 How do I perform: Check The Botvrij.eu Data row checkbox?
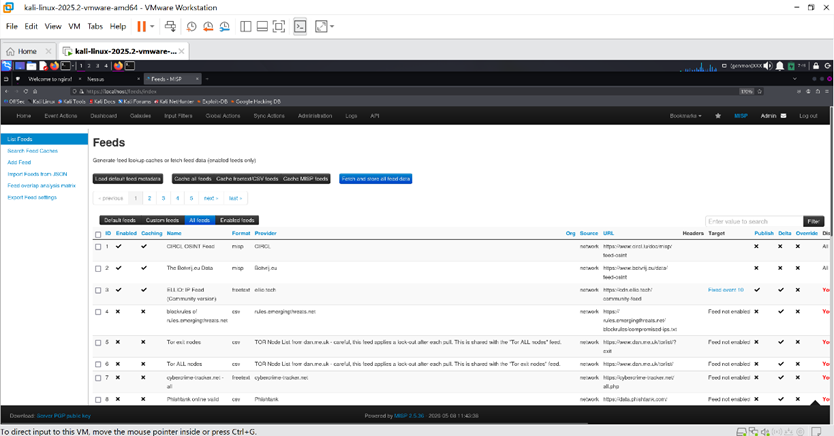tap(98, 269)
